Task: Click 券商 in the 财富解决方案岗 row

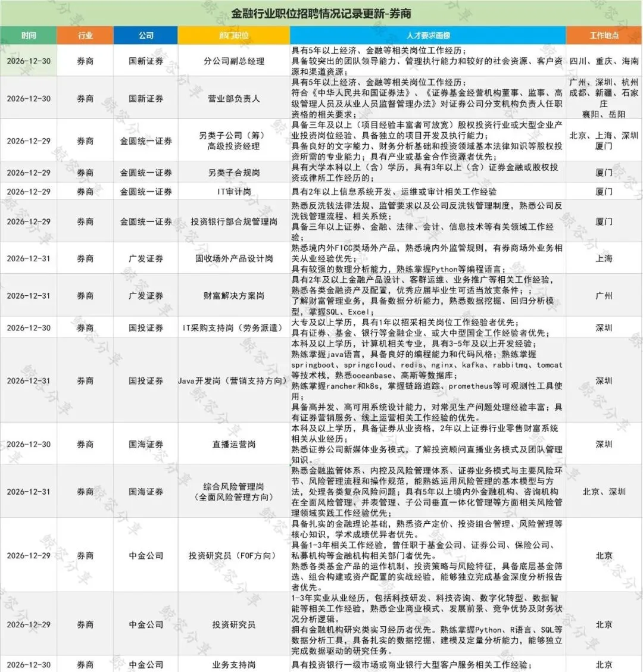Action: [x=85, y=296]
